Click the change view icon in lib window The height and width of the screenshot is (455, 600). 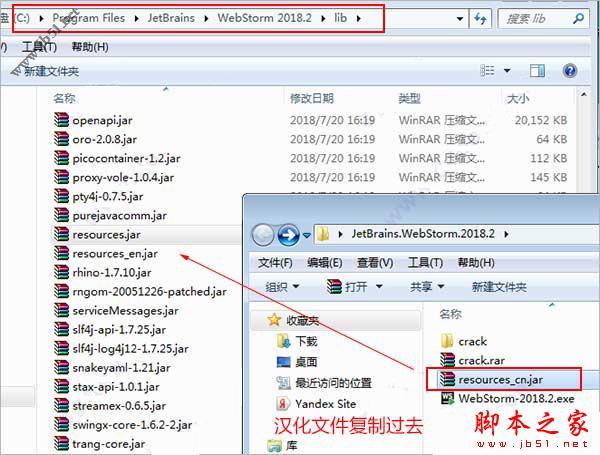(487, 71)
